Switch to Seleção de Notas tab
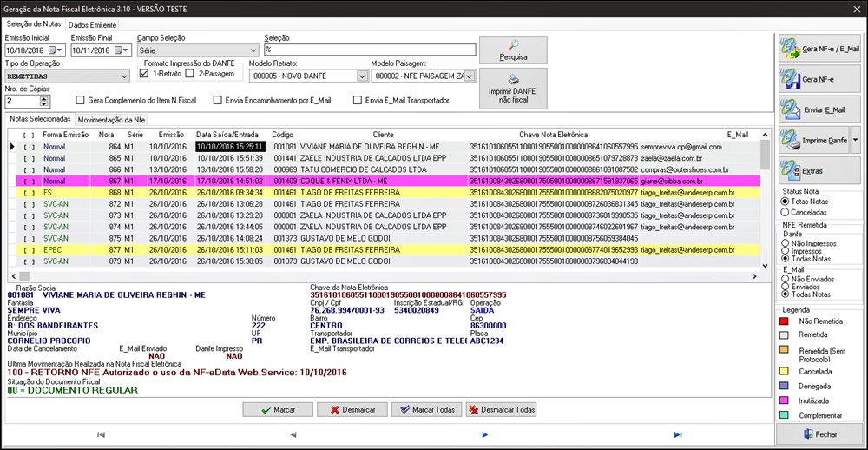868x450 pixels. 33,24
